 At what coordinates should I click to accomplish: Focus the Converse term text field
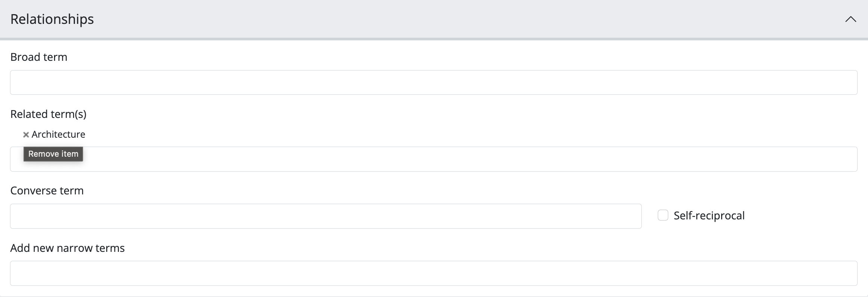[325, 216]
